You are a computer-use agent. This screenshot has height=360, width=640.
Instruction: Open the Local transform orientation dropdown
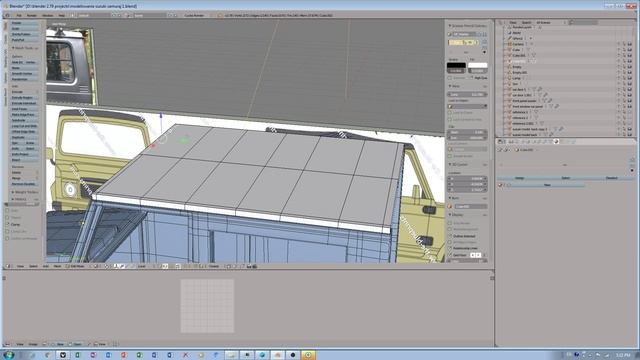click(144, 266)
